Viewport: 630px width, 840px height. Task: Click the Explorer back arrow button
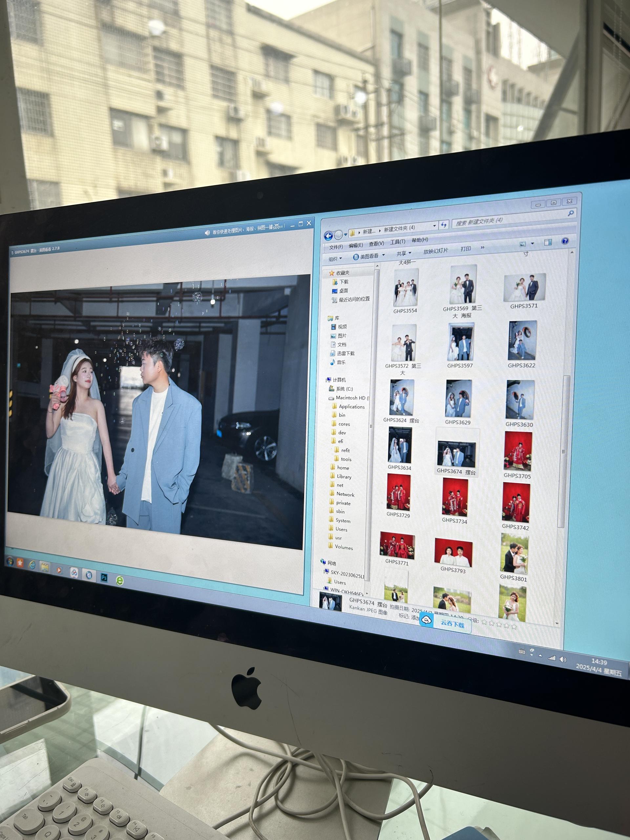[x=328, y=236]
